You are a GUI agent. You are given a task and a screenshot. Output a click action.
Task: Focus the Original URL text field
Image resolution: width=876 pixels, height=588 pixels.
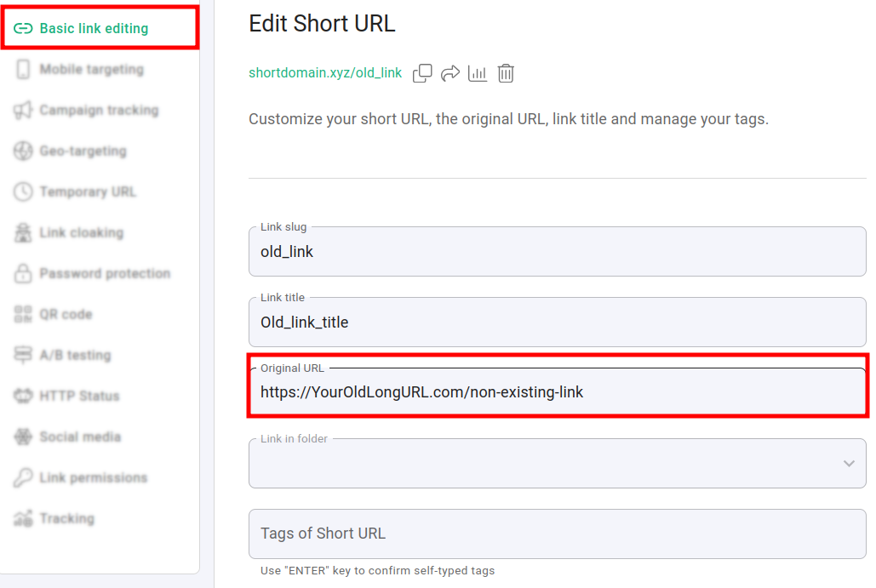tap(557, 393)
